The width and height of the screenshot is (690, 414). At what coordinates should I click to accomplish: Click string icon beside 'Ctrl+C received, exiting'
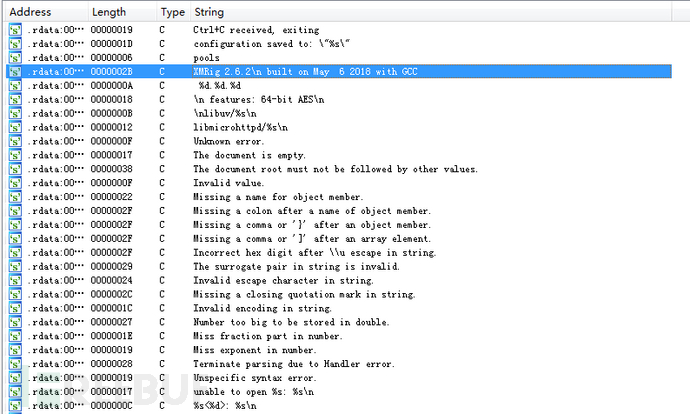pos(15,31)
